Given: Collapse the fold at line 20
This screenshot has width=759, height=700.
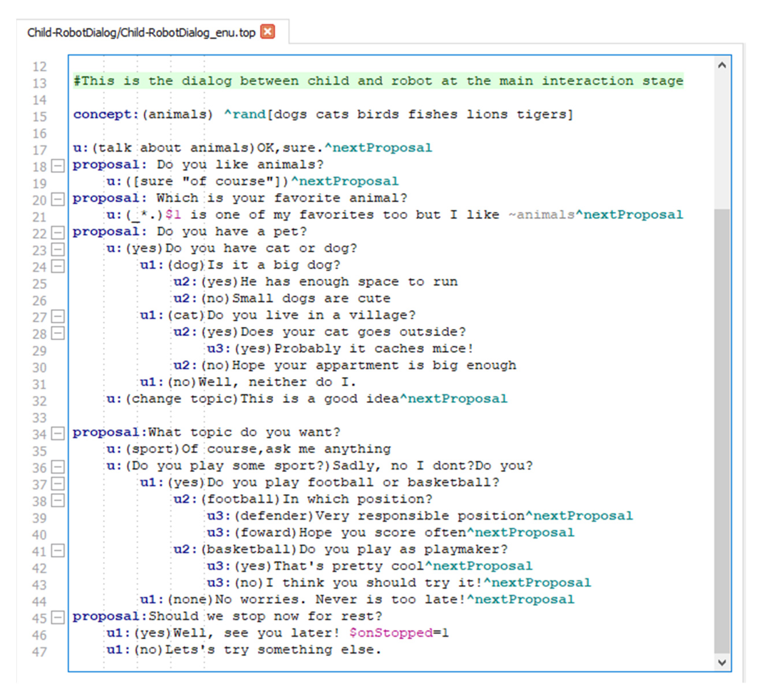Looking at the screenshot, I should [58, 199].
